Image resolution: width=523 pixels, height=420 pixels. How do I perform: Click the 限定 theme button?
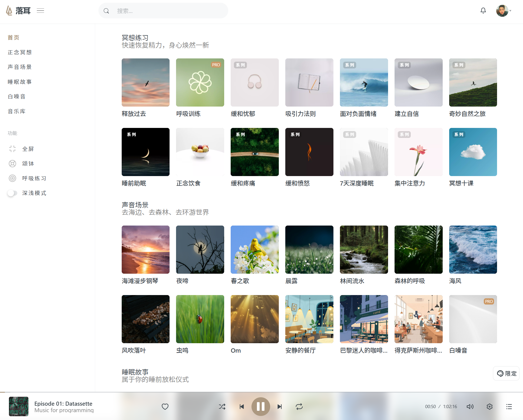506,373
